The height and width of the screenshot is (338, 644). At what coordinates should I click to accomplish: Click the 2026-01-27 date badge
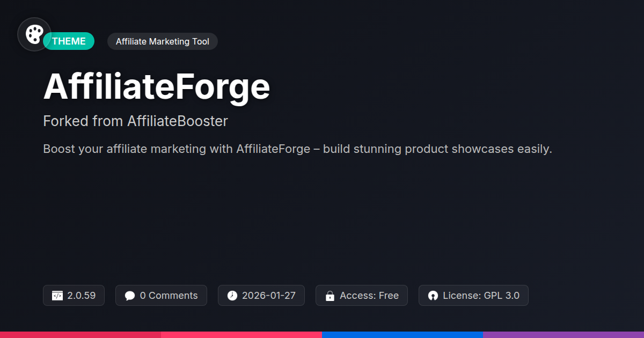click(x=261, y=296)
